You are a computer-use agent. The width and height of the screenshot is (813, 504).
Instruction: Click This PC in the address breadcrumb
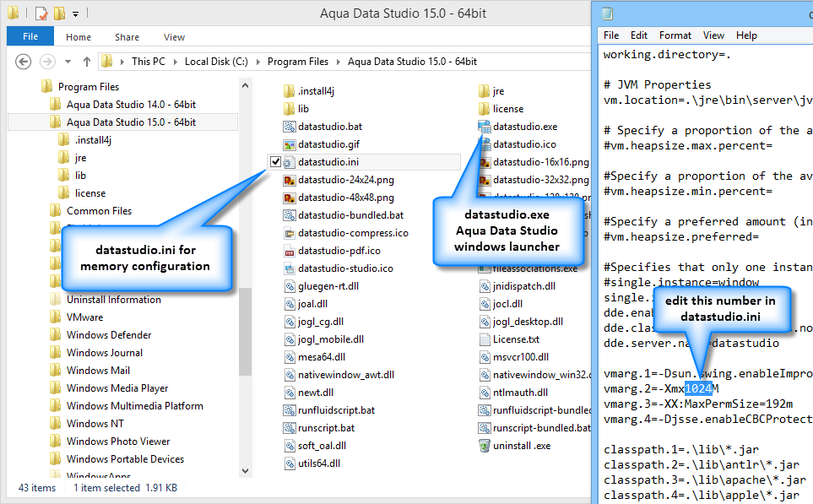[148, 62]
